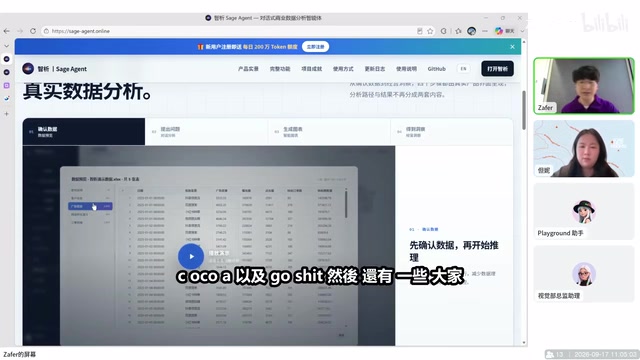This screenshot has height=360, width=640.
Task: Click the 立即注册 button in the promo banner
Action: click(x=316, y=47)
